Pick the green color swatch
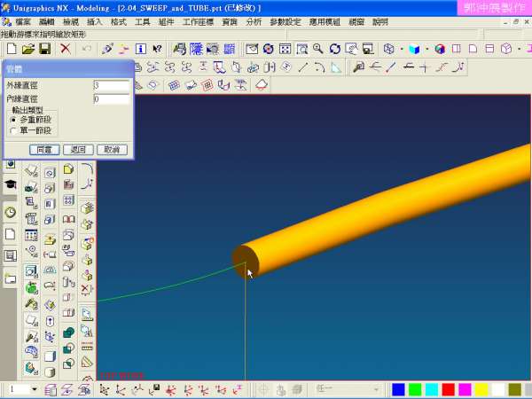Viewport: 532px width, 399px height. coord(415,389)
